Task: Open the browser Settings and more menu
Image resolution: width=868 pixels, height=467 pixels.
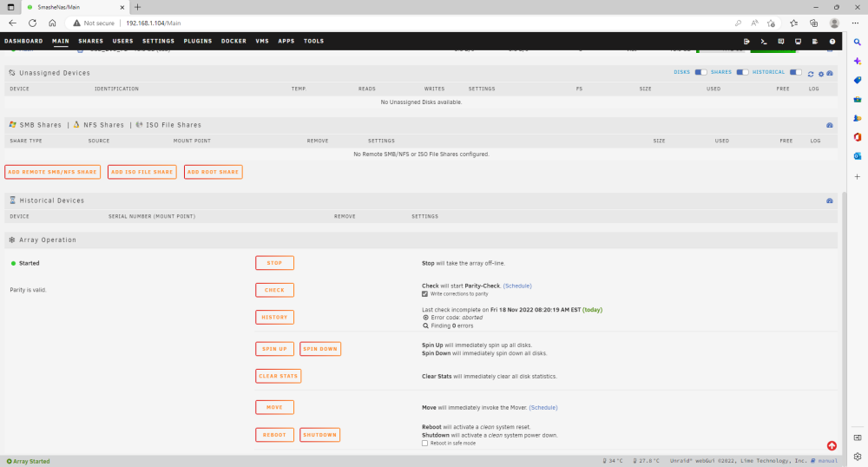Action: 855,23
